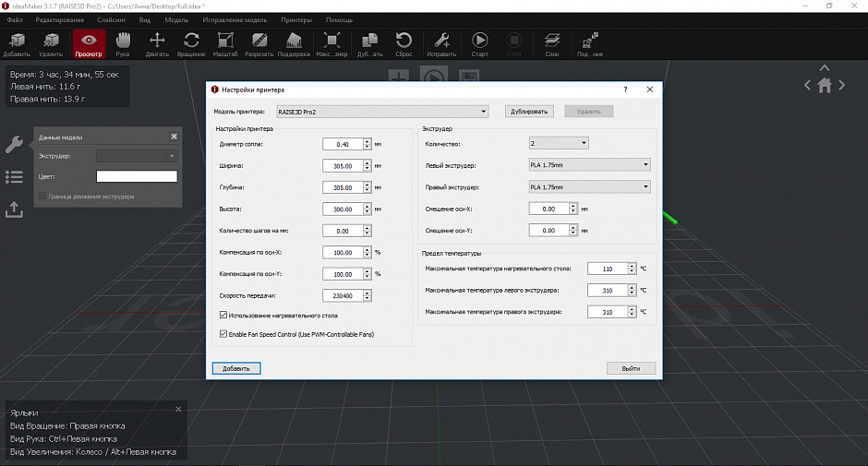Select the Вращение (Rotate) tool
Viewport: 868px width, 466px height.
[191, 44]
